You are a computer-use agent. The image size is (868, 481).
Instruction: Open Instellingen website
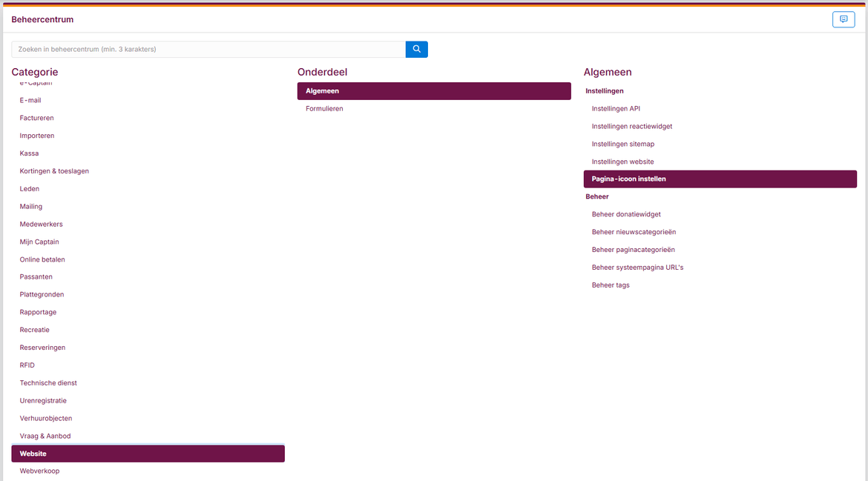(622, 161)
